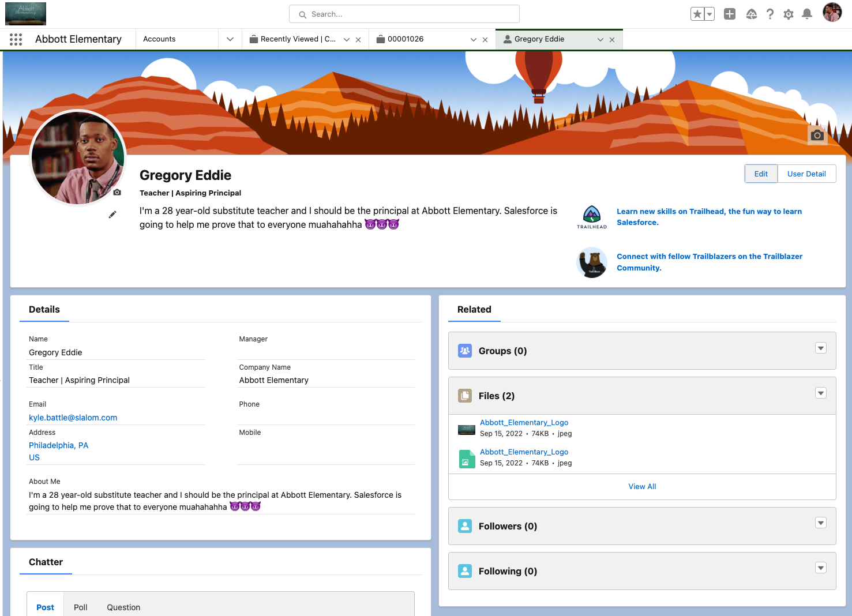Viewport: 852px width, 616px height.
Task: Open the App Launcher grid icon
Action: click(x=16, y=39)
